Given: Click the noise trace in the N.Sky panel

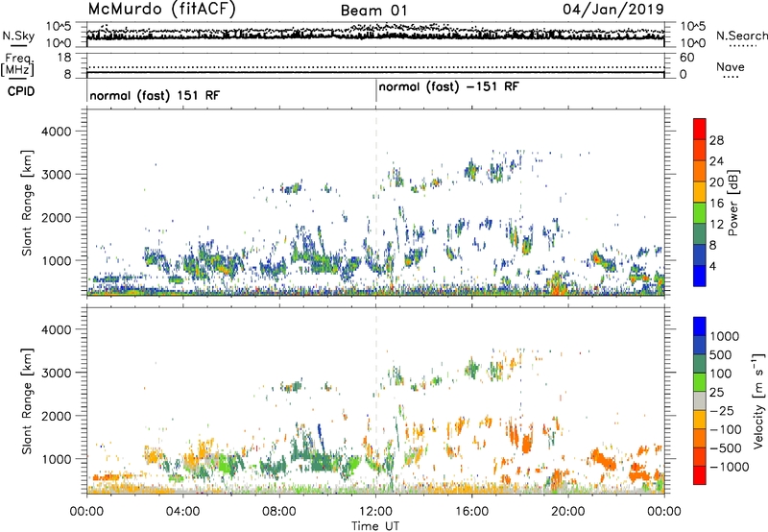Looking at the screenshot, I should coord(375,35).
